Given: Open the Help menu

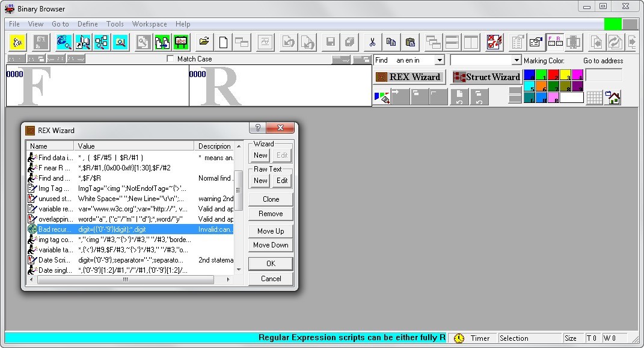Looking at the screenshot, I should tap(183, 24).
